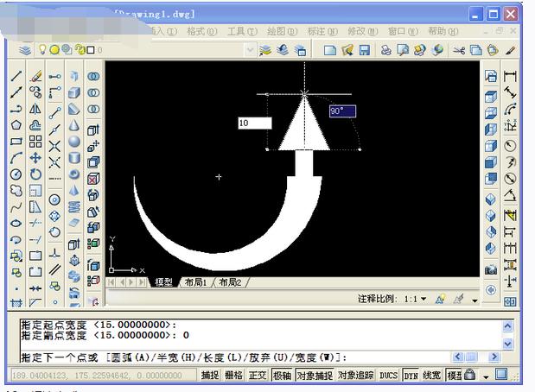This screenshot has height=392, width=535.
Task: Select the Polygon draw tool
Action: [x=16, y=125]
